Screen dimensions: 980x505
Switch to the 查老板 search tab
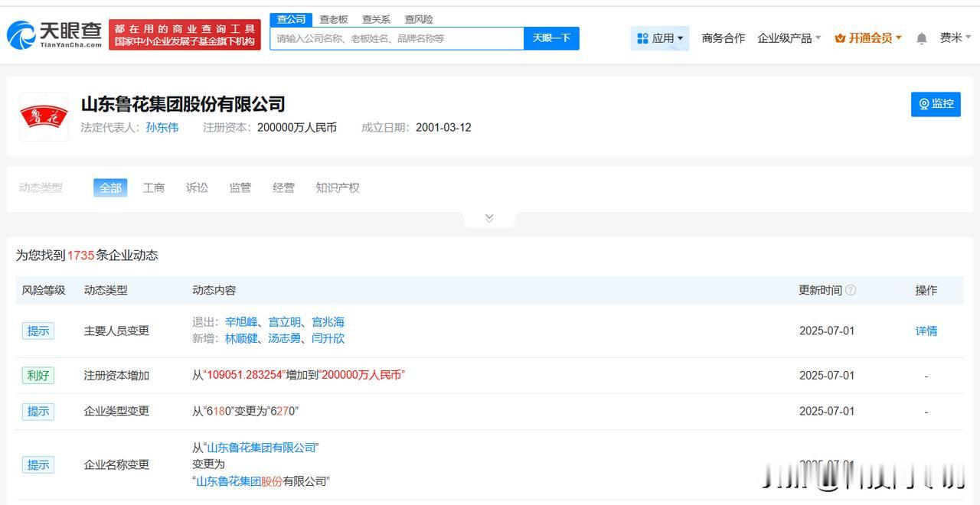(x=334, y=19)
